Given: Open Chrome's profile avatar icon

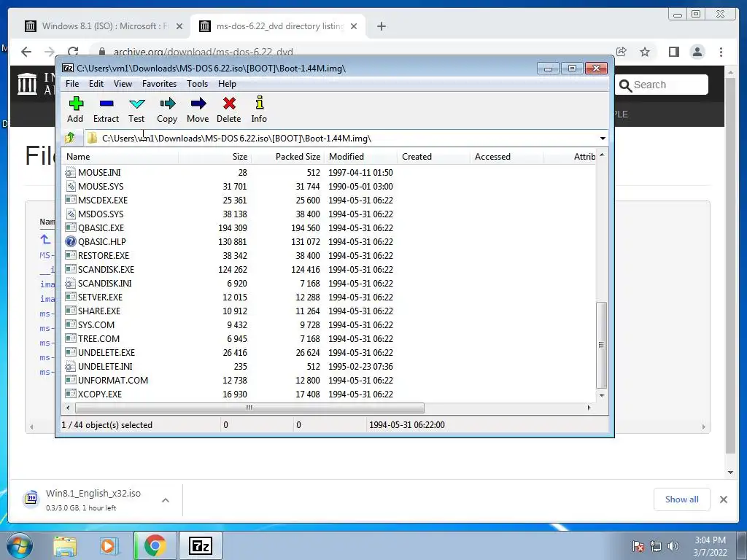Looking at the screenshot, I should (697, 52).
